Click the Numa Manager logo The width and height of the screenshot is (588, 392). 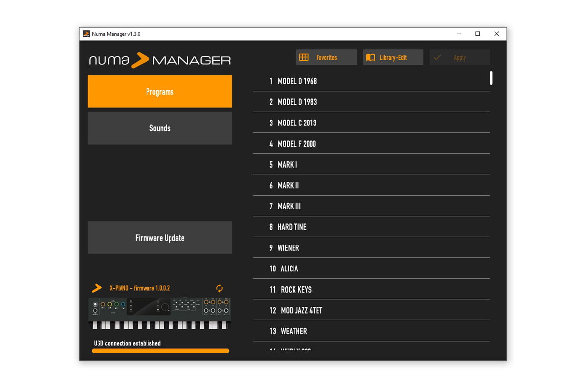(160, 60)
